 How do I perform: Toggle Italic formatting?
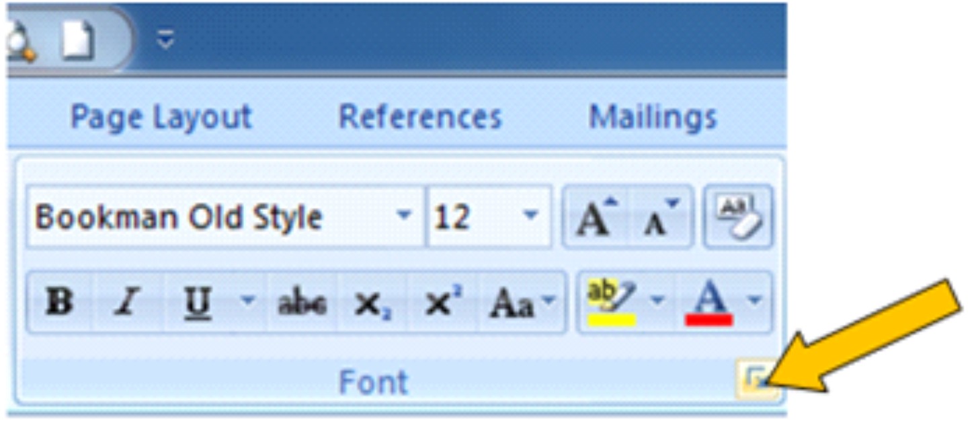click(x=126, y=302)
